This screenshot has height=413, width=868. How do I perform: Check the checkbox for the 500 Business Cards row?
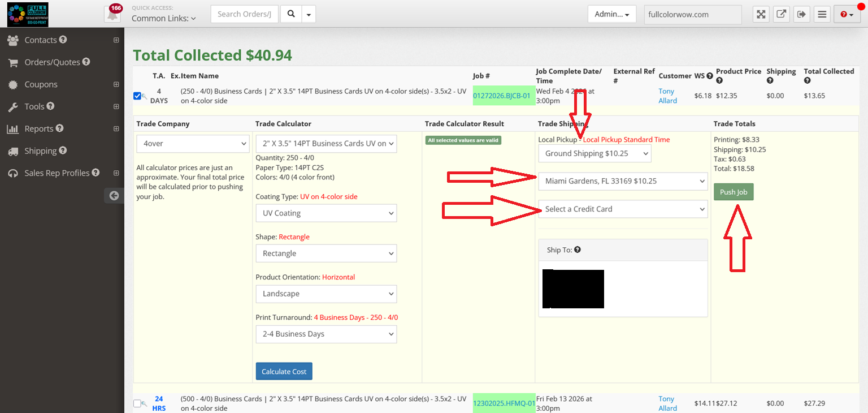(x=137, y=403)
